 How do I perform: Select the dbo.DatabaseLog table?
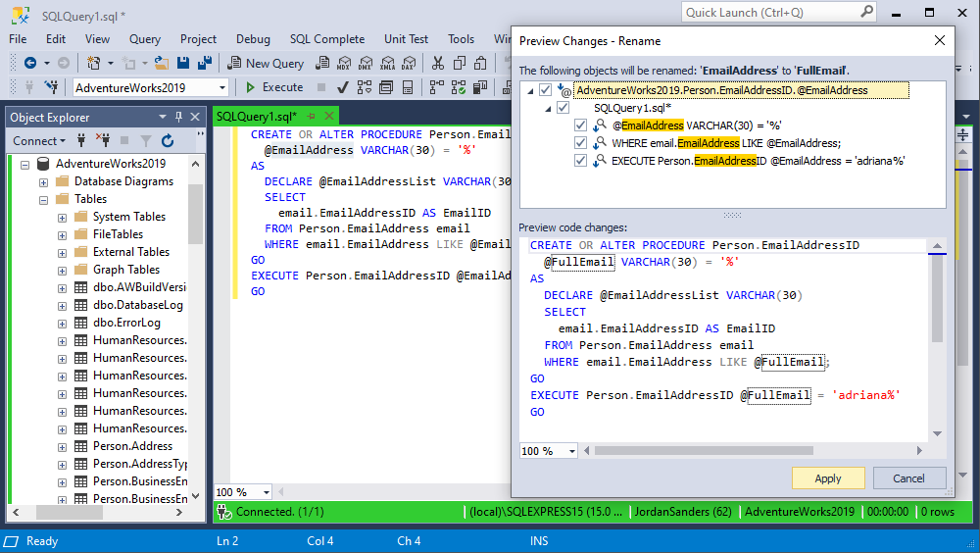pyautogui.click(x=138, y=305)
